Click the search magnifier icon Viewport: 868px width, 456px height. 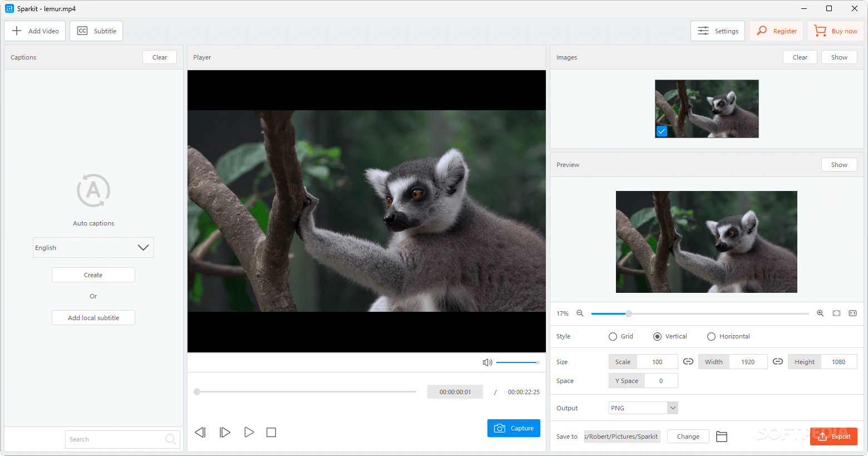point(171,439)
